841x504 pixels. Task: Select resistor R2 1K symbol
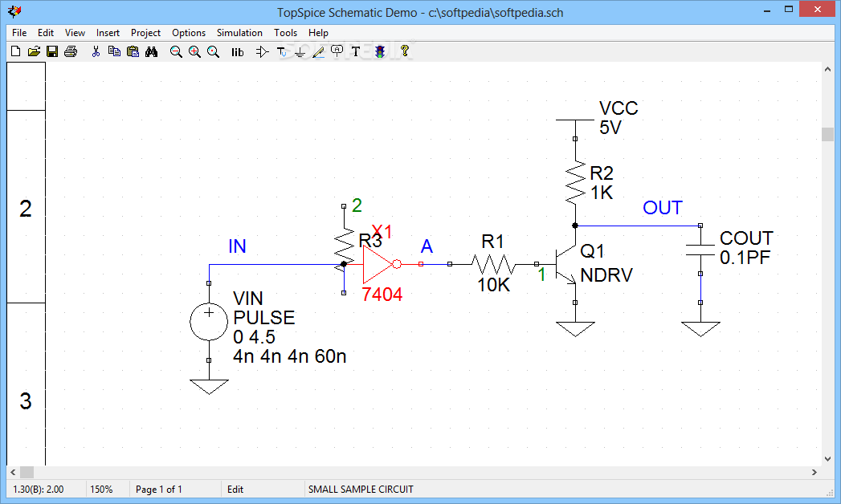(575, 183)
